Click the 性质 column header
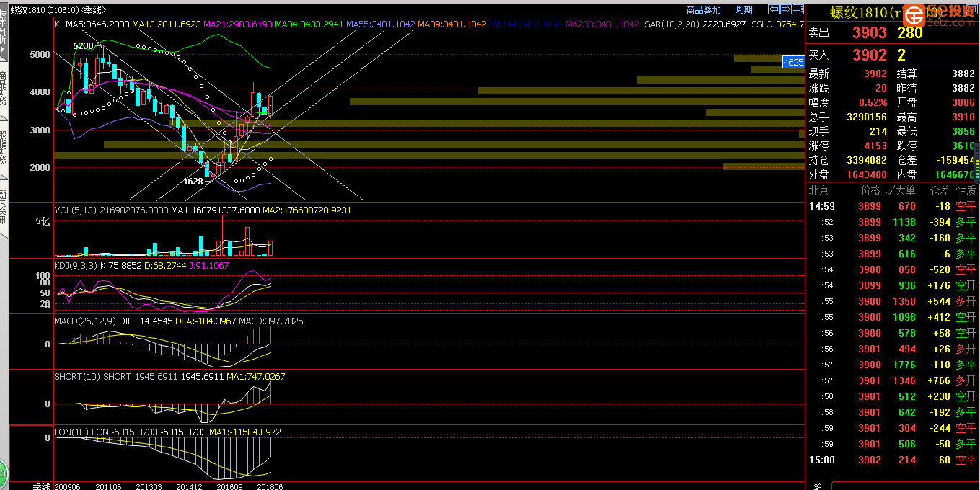The width and height of the screenshot is (980, 490). [966, 190]
